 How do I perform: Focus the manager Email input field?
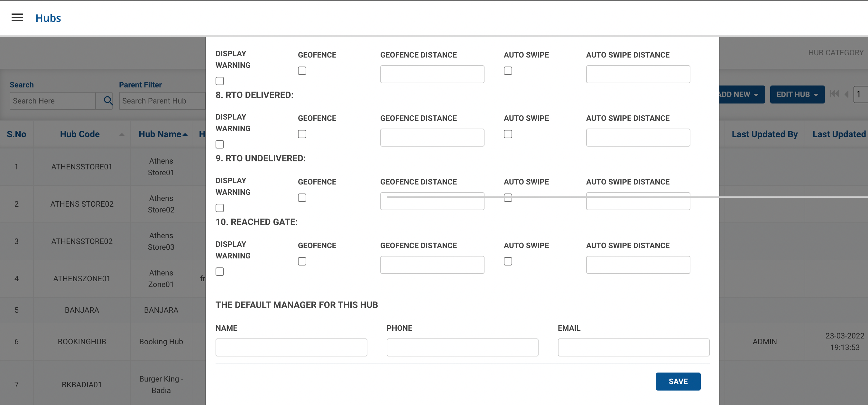pyautogui.click(x=633, y=347)
